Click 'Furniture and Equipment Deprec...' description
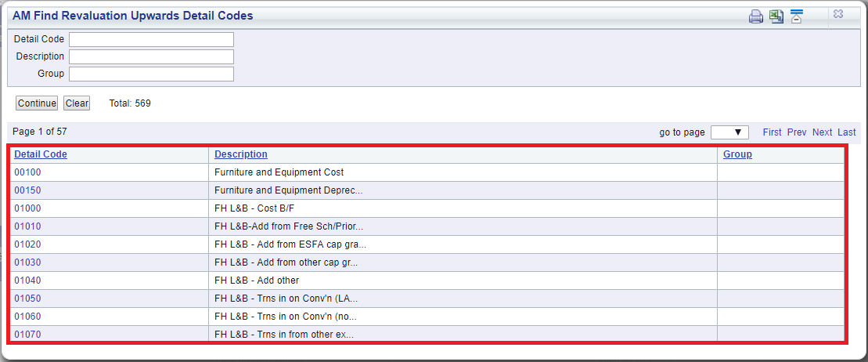The image size is (868, 362). [x=288, y=190]
